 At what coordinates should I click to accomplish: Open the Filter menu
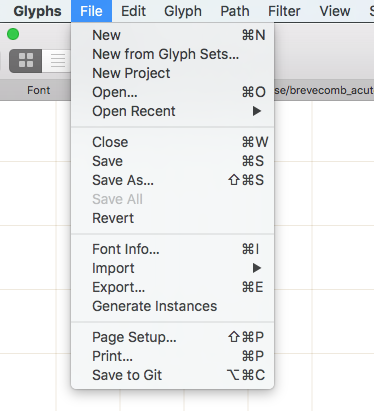[284, 11]
